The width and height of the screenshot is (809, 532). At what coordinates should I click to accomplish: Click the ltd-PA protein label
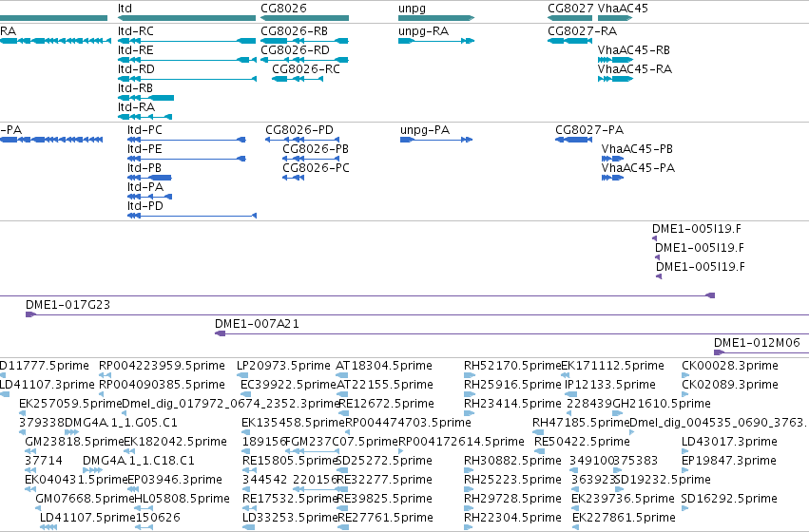click(145, 187)
